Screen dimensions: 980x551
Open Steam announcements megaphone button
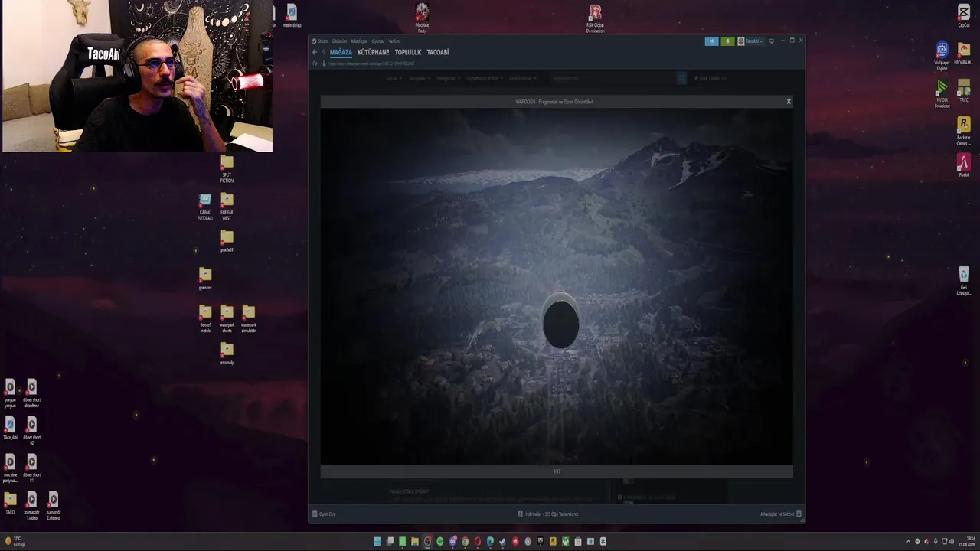[x=711, y=41]
